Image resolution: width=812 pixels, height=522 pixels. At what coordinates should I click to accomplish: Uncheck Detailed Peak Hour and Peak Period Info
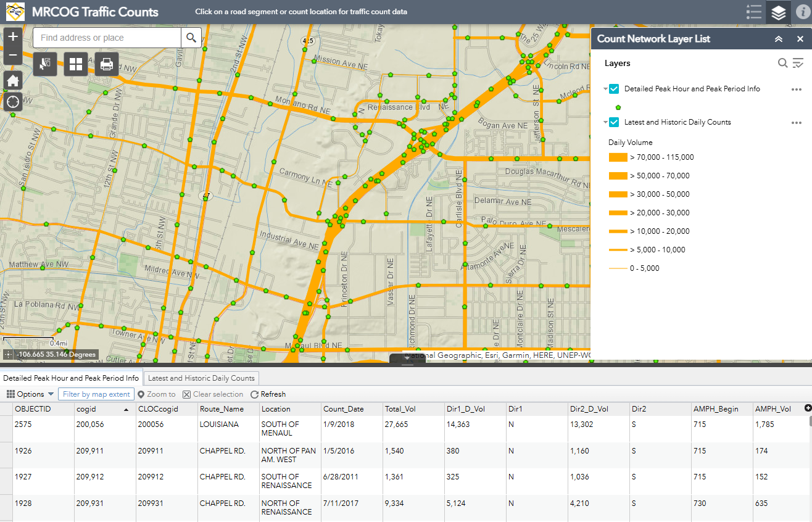click(x=613, y=88)
